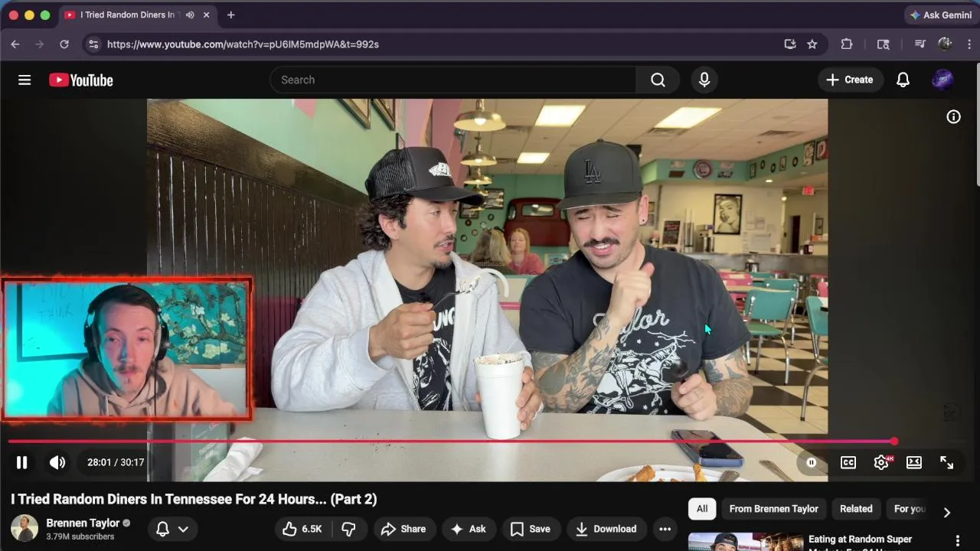980x551 pixels.
Task: Open the Create button
Action: (850, 80)
